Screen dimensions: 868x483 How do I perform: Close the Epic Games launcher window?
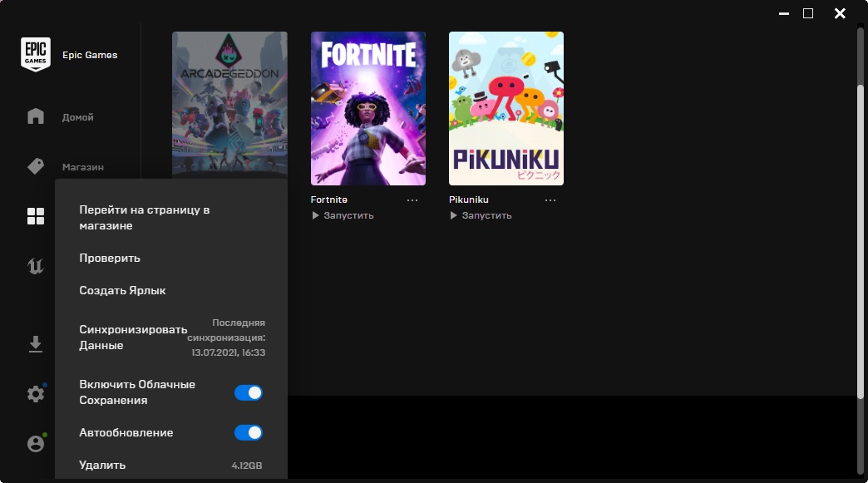click(840, 13)
